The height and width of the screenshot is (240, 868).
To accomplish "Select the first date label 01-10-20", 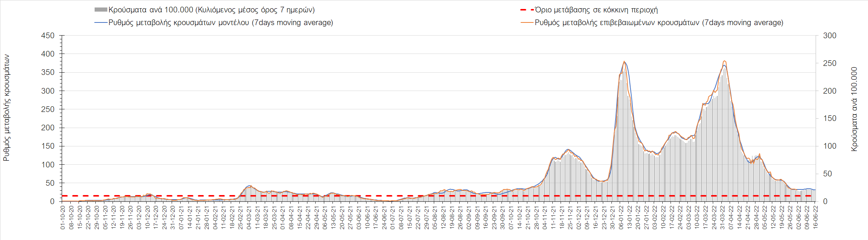I will pos(63,217).
